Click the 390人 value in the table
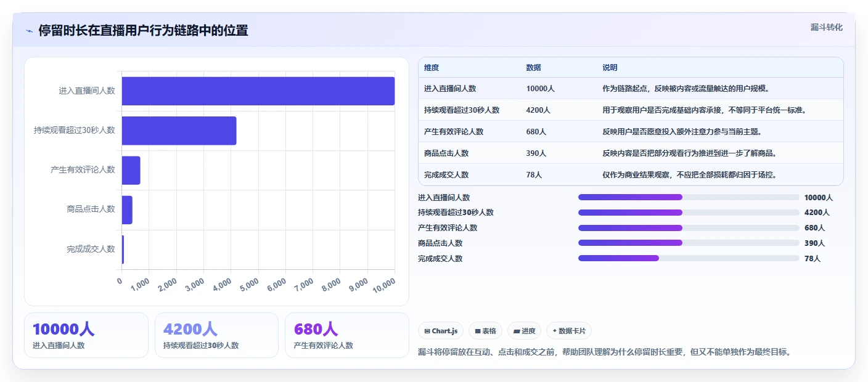Screen dimensions: 868x382 pos(536,153)
